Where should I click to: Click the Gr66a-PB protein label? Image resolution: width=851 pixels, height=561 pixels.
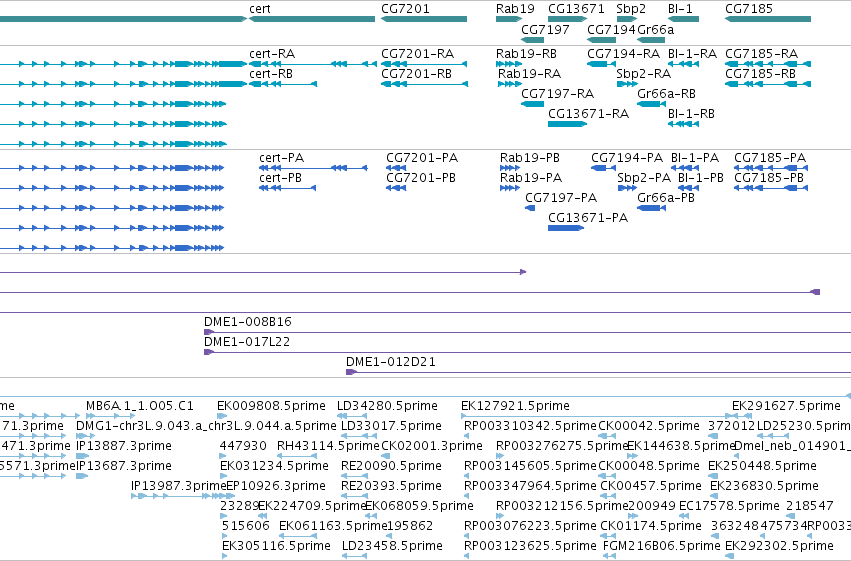click(666, 198)
